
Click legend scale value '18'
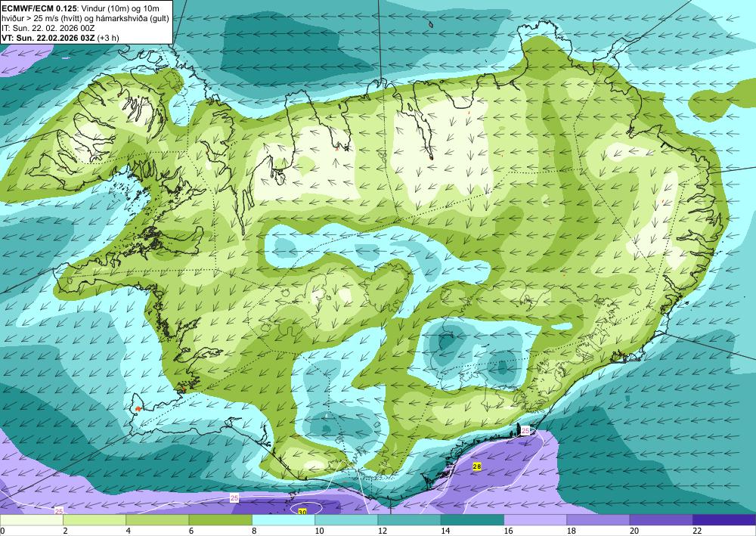[x=572, y=531]
